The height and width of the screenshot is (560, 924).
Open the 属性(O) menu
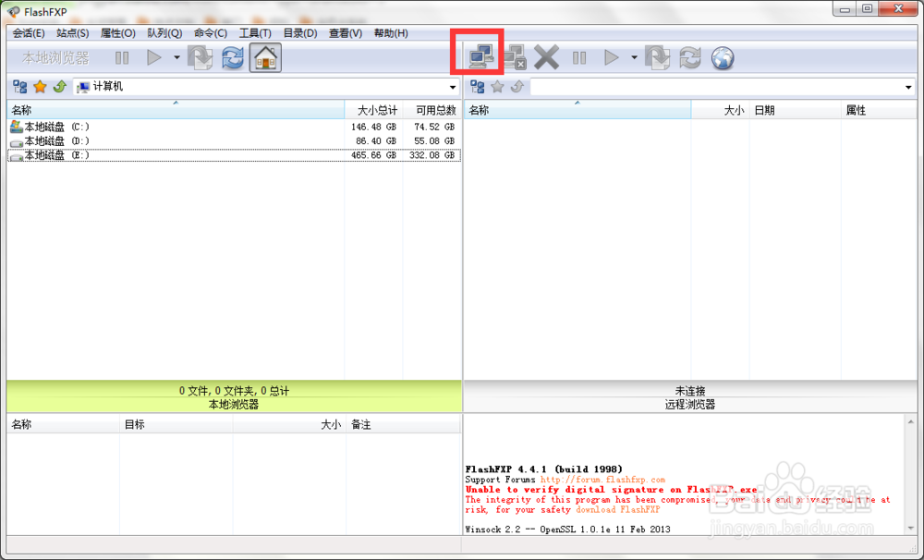coord(118,33)
